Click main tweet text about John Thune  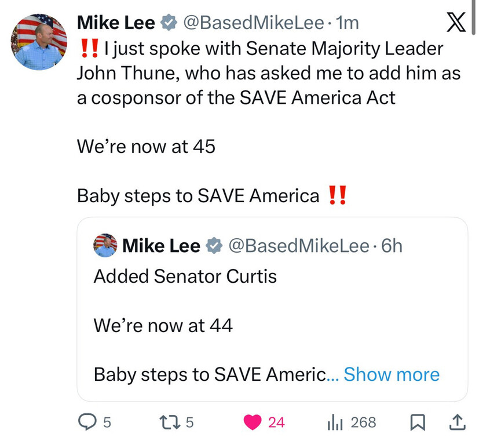260,73
